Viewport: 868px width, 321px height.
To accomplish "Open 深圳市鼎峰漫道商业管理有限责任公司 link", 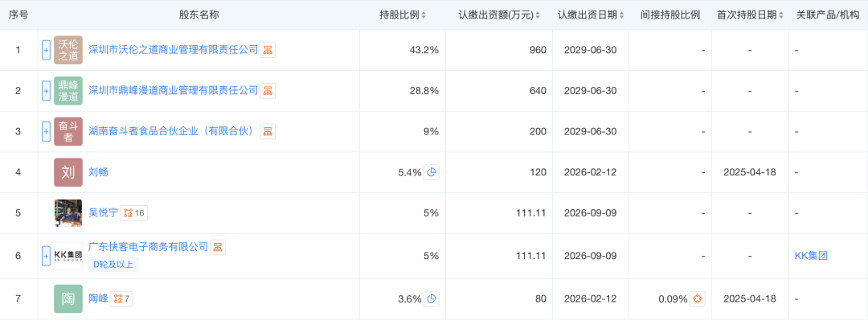I will (x=174, y=90).
